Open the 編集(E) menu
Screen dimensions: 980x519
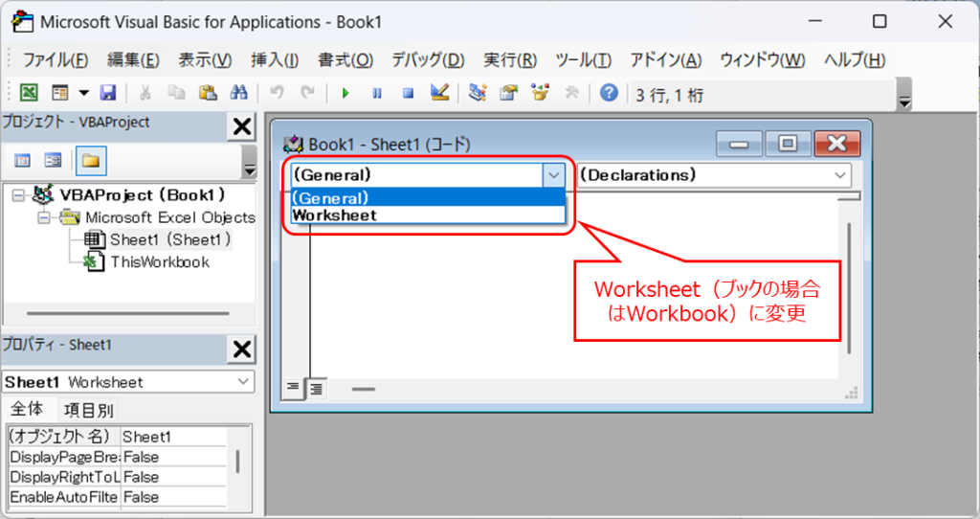coord(133,60)
